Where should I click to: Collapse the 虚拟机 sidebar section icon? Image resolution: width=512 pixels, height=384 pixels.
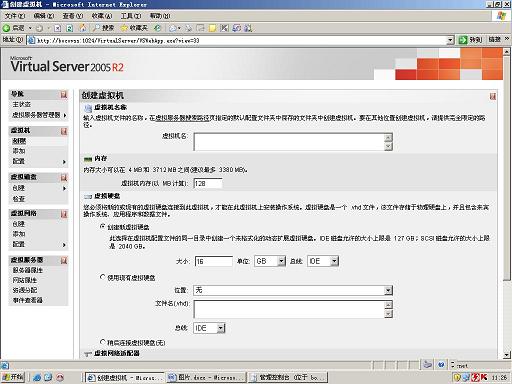tap(64, 131)
